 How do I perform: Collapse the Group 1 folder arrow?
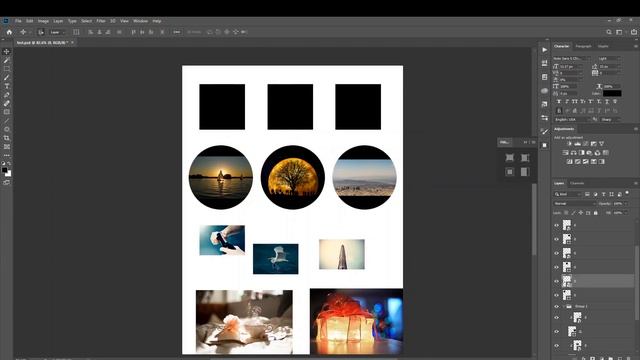point(563,306)
